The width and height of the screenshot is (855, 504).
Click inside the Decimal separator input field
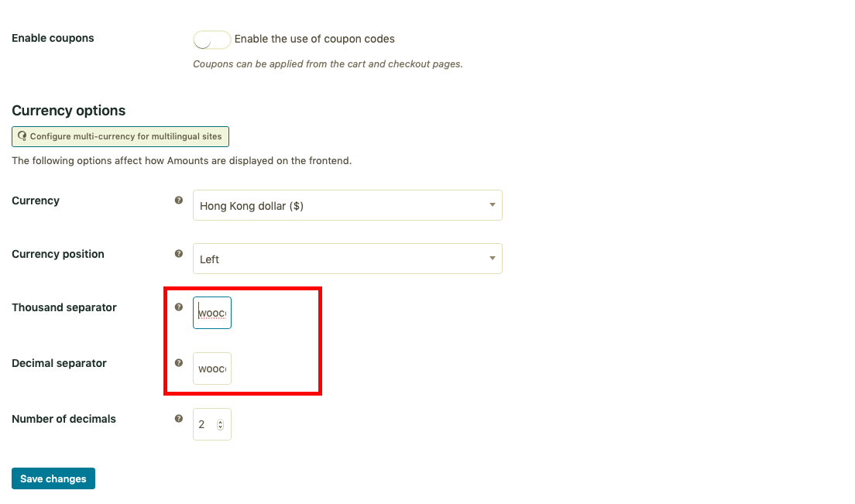point(211,369)
